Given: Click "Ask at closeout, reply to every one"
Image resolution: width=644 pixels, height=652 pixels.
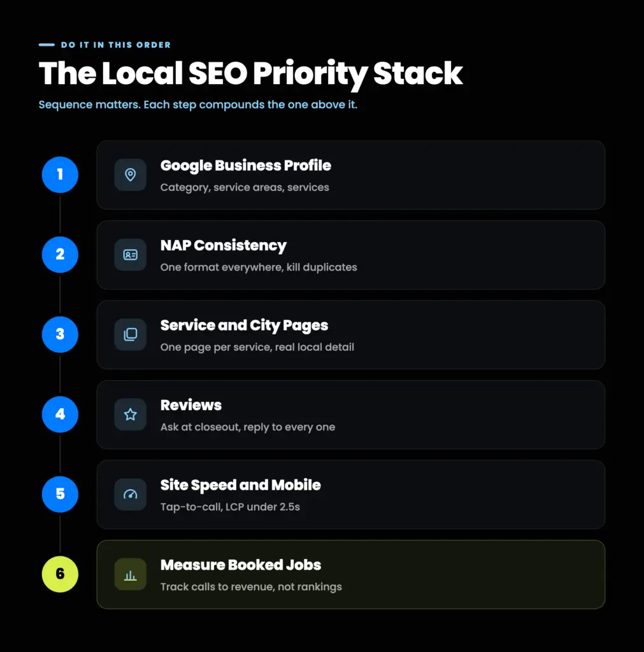Looking at the screenshot, I should pyautogui.click(x=248, y=427).
